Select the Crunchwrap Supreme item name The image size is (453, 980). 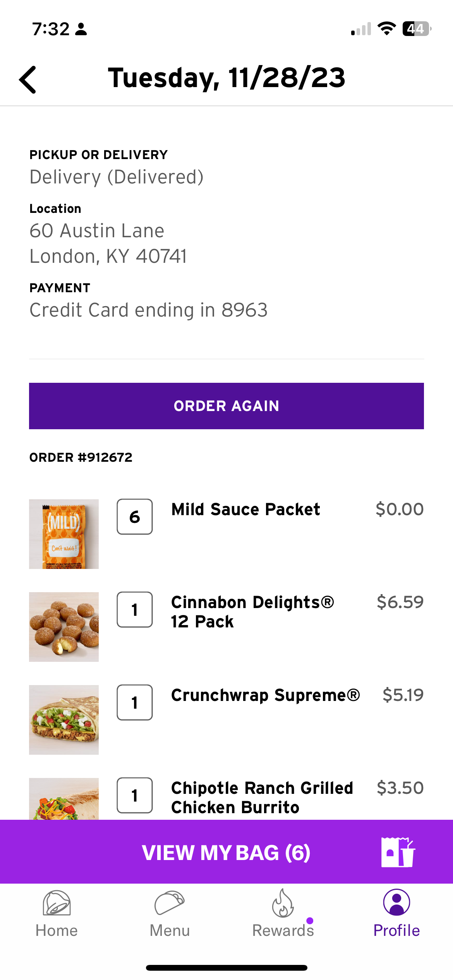(x=266, y=695)
